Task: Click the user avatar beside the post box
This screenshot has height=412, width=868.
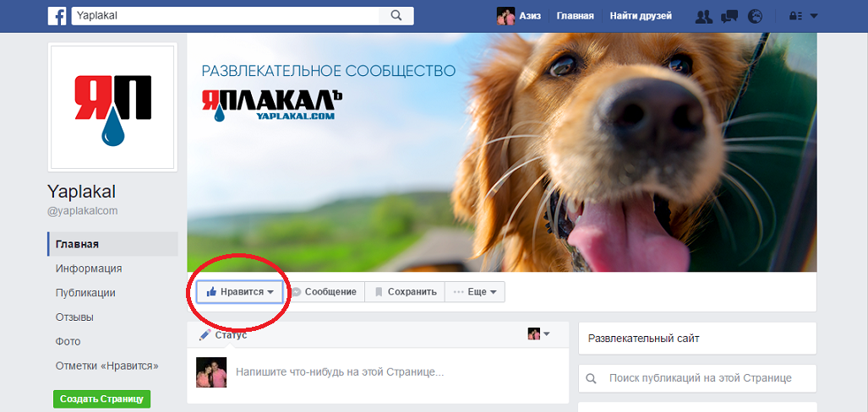Action: pyautogui.click(x=211, y=372)
